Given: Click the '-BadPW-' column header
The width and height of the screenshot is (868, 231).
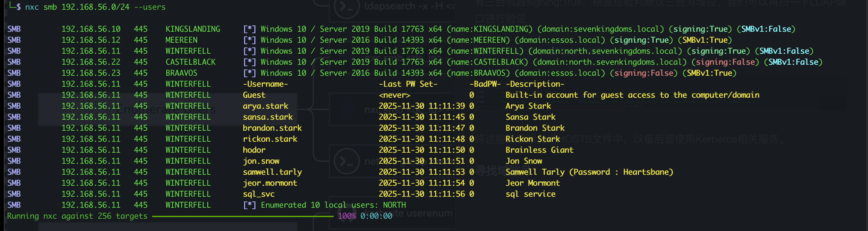Looking at the screenshot, I should pos(485,84).
